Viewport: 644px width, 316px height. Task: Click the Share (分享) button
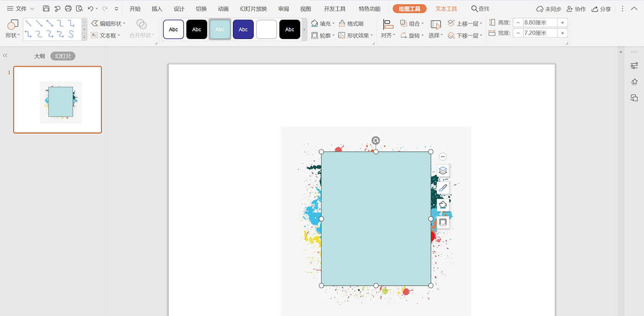pyautogui.click(x=601, y=9)
